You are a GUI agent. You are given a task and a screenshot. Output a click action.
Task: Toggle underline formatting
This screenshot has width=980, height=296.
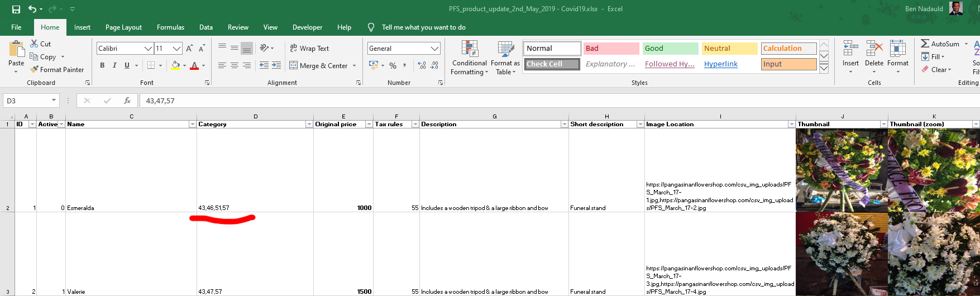[127, 65]
